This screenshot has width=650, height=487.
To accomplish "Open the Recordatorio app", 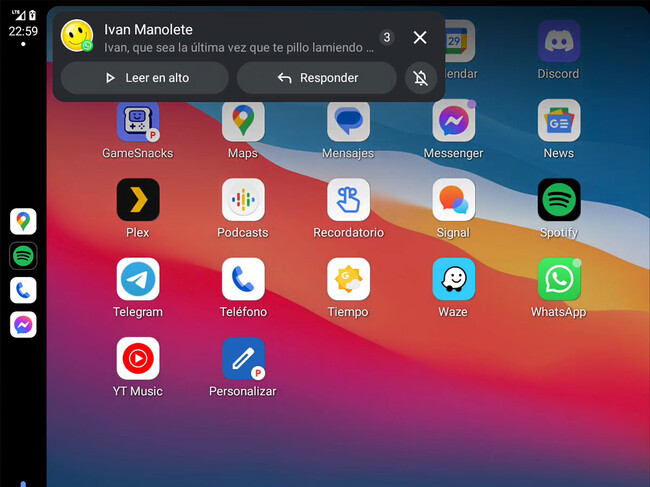I will pyautogui.click(x=348, y=200).
